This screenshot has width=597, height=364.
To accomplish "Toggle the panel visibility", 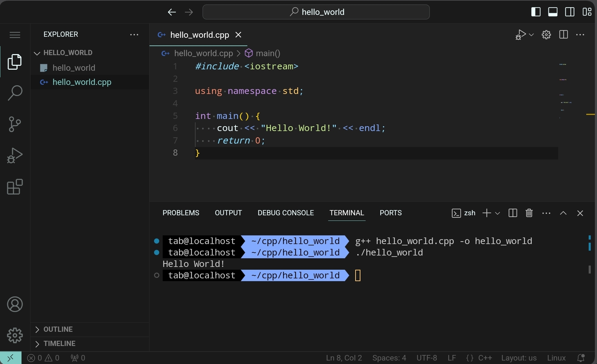I will (x=553, y=12).
